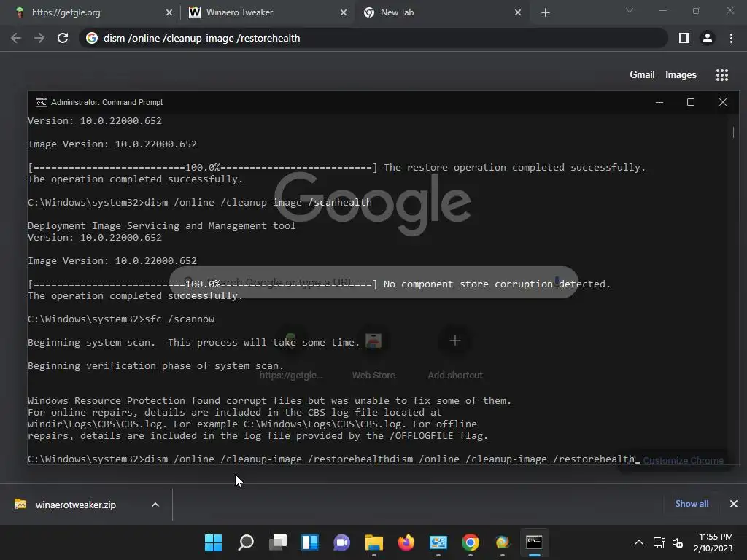Screen dimensions: 747x560
Task: Open the Gmail link
Action: pos(642,75)
